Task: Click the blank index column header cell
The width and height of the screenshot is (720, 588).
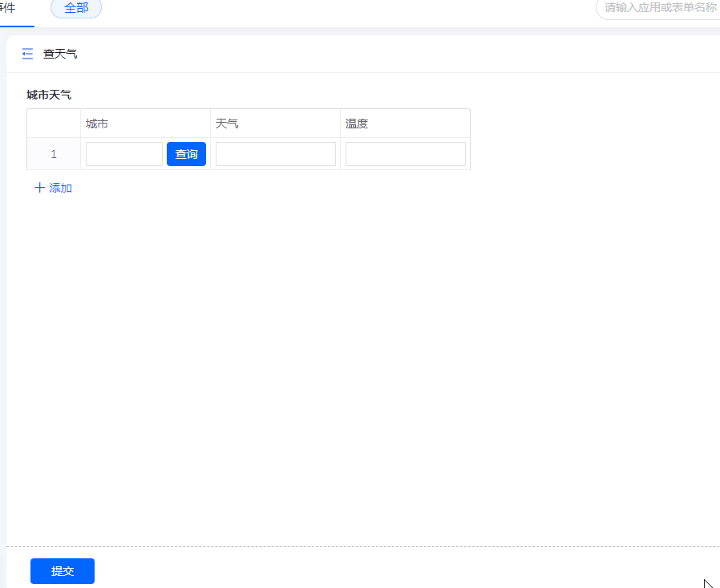Action: pyautogui.click(x=54, y=124)
